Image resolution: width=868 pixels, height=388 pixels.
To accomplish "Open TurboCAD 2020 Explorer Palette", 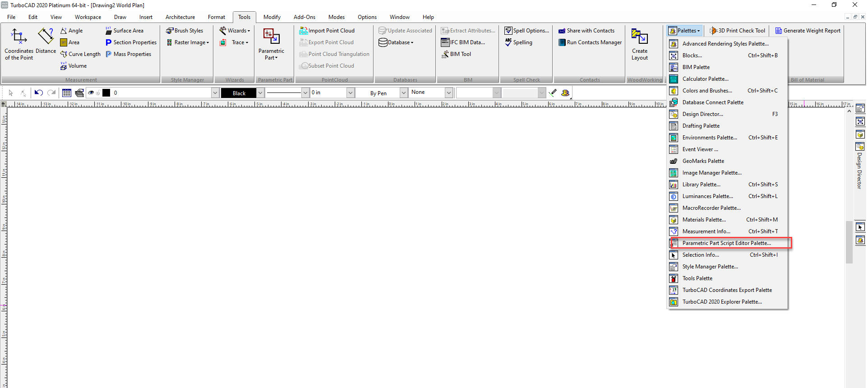I will click(x=728, y=302).
